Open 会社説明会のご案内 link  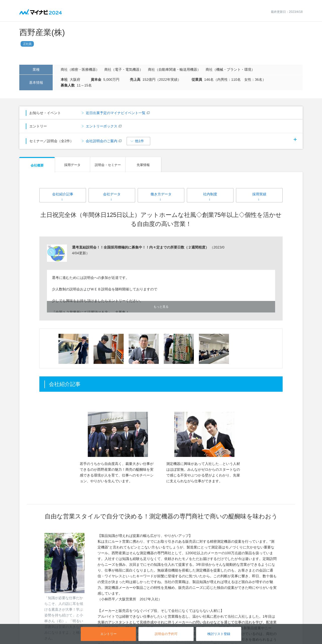click(x=101, y=141)
